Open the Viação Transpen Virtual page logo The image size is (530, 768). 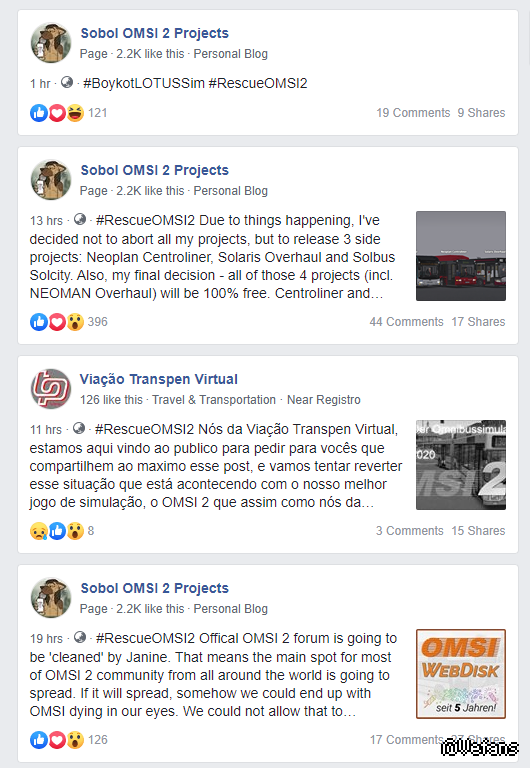coord(50,389)
